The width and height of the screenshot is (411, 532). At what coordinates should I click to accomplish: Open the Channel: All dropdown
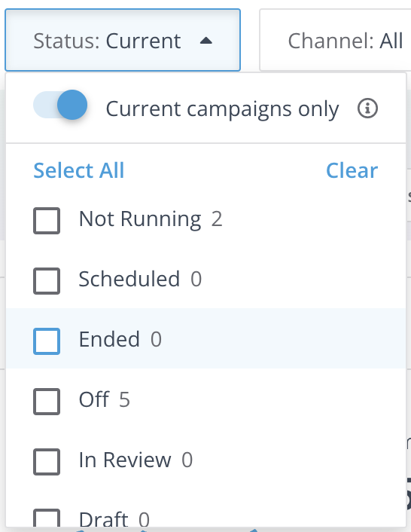[336, 40]
